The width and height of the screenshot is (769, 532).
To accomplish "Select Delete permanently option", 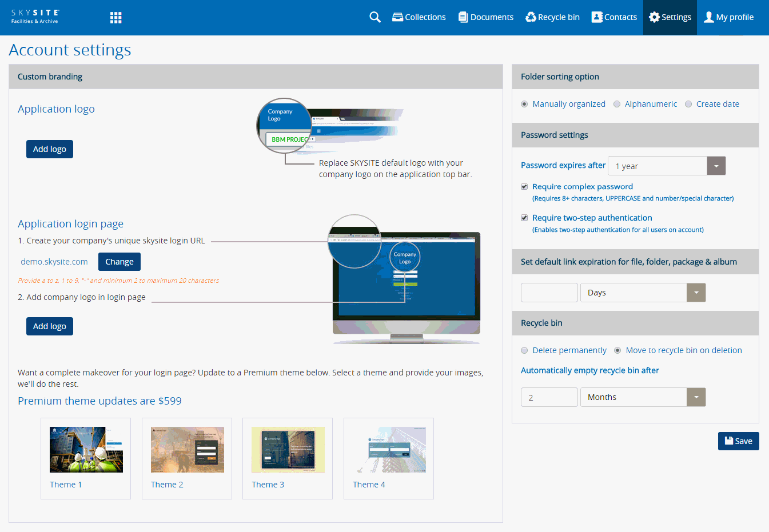I will [x=524, y=350].
